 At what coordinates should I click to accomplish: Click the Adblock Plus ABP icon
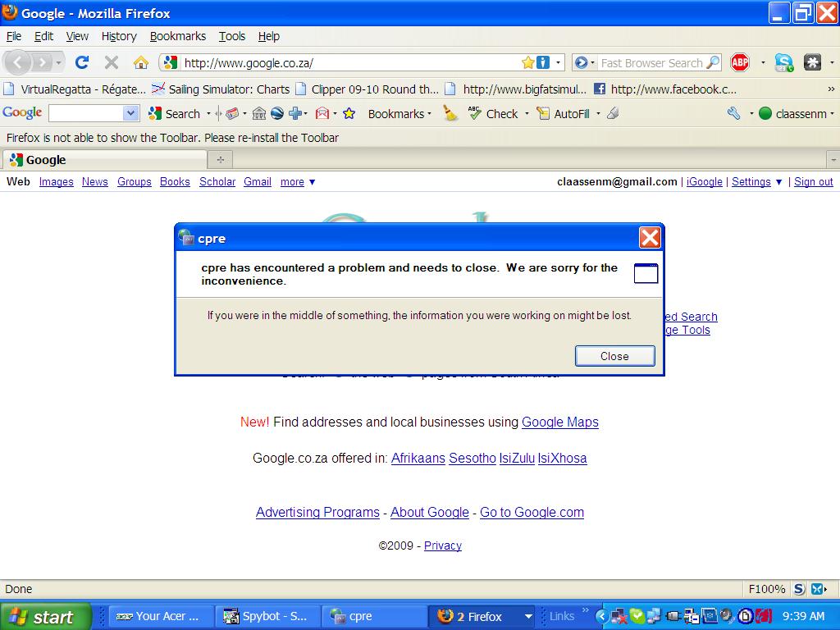click(x=740, y=62)
